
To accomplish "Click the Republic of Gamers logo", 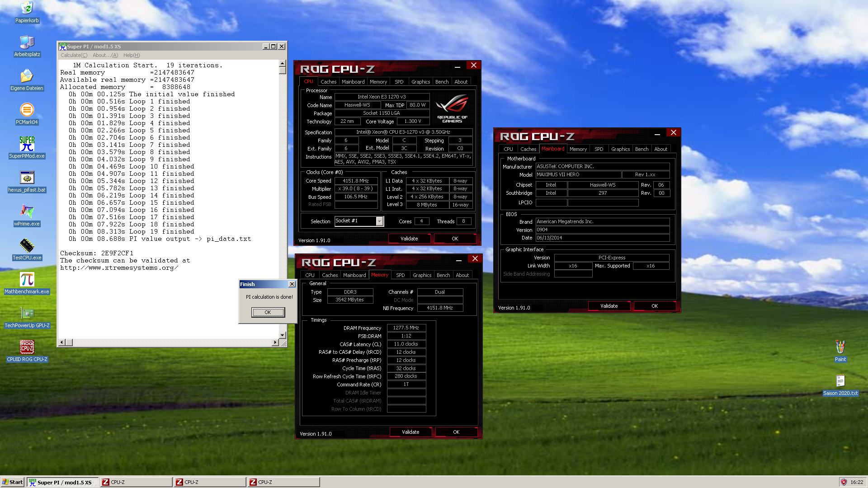I will [x=452, y=108].
